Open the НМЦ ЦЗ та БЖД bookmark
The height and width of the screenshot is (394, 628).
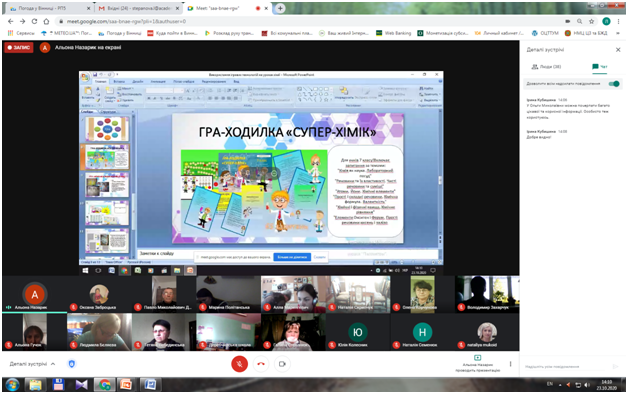coord(586,33)
